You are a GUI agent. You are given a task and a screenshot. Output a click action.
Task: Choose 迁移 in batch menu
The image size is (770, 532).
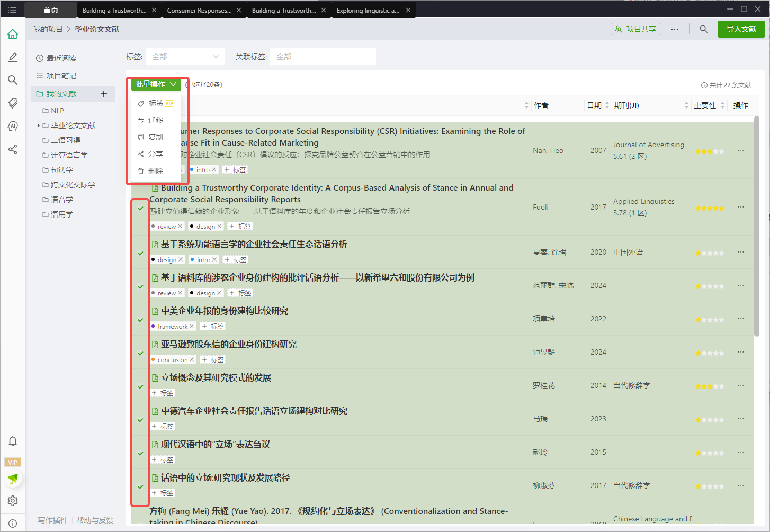[x=156, y=120]
